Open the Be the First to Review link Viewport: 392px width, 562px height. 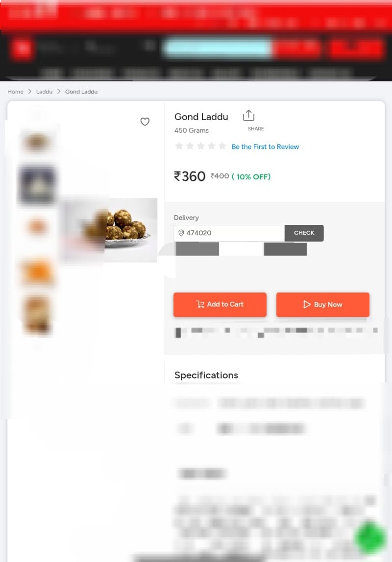coord(265,147)
